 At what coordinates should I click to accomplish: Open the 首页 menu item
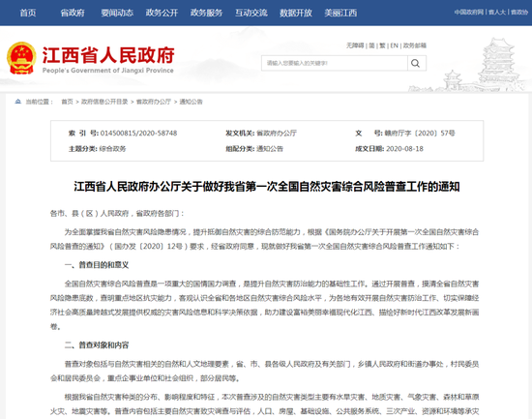point(28,13)
